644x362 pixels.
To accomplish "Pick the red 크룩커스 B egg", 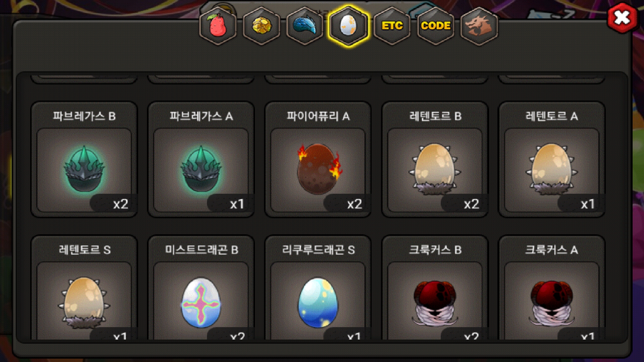I will tap(435, 288).
